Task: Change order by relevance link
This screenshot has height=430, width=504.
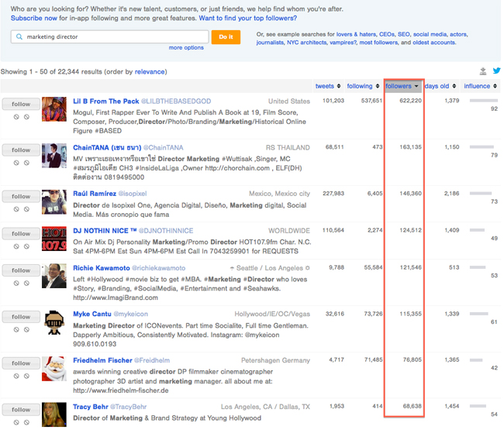Action: (150, 71)
